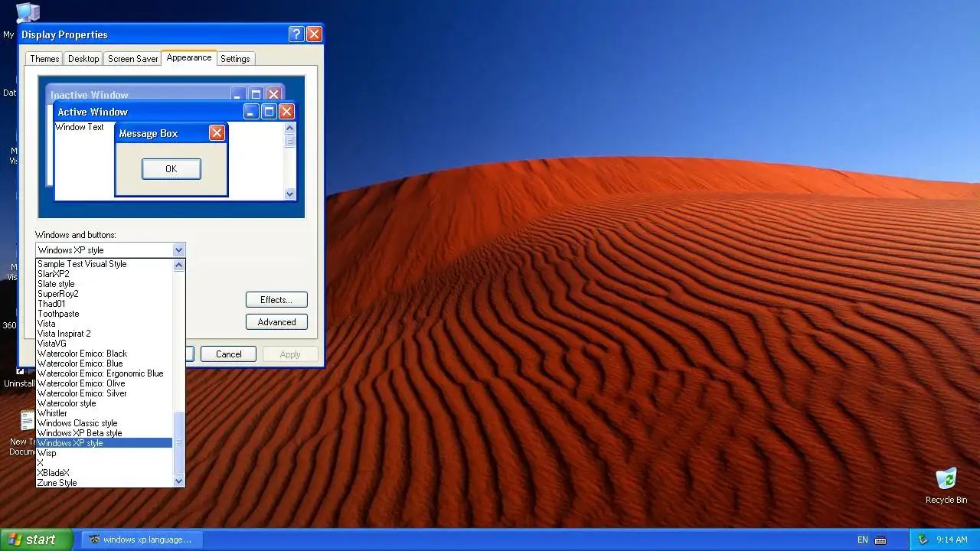Click the OK button in the Message Box preview
The image size is (980, 551).
point(171,169)
